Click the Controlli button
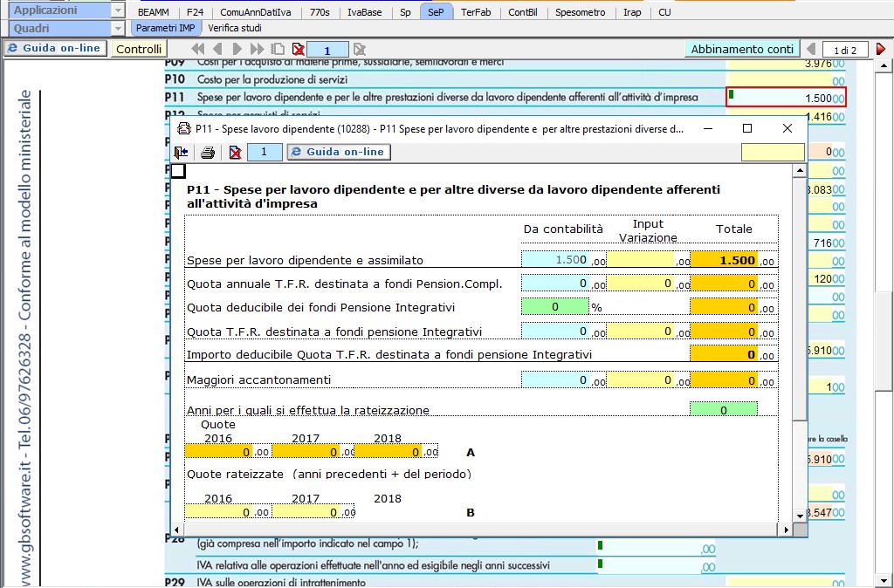Screen dimensions: 894x588 [x=139, y=49]
